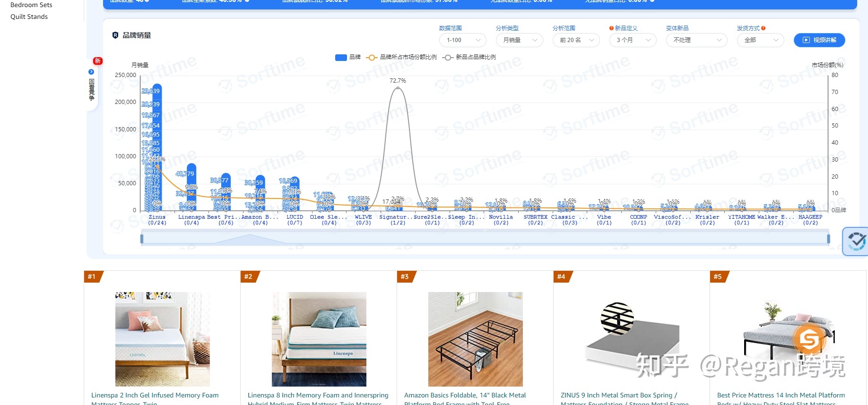Click the right handle of chart zoom slider
868x405 pixels.
tap(828, 239)
